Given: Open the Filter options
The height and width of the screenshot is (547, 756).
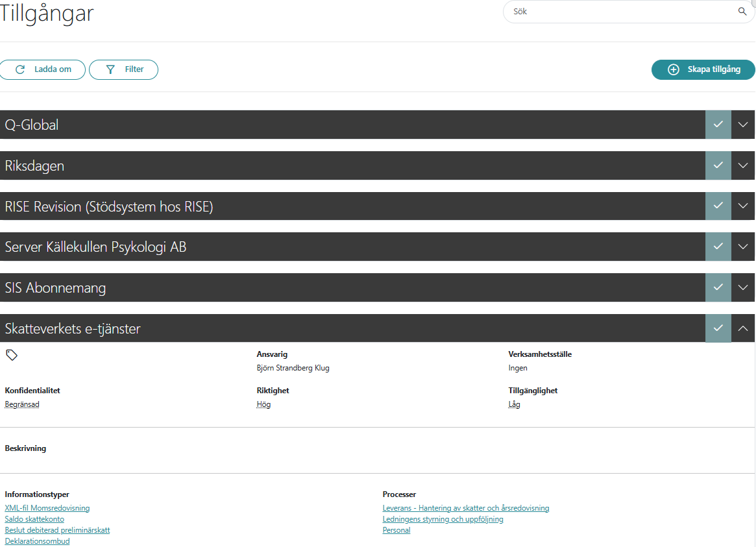Looking at the screenshot, I should click(123, 69).
